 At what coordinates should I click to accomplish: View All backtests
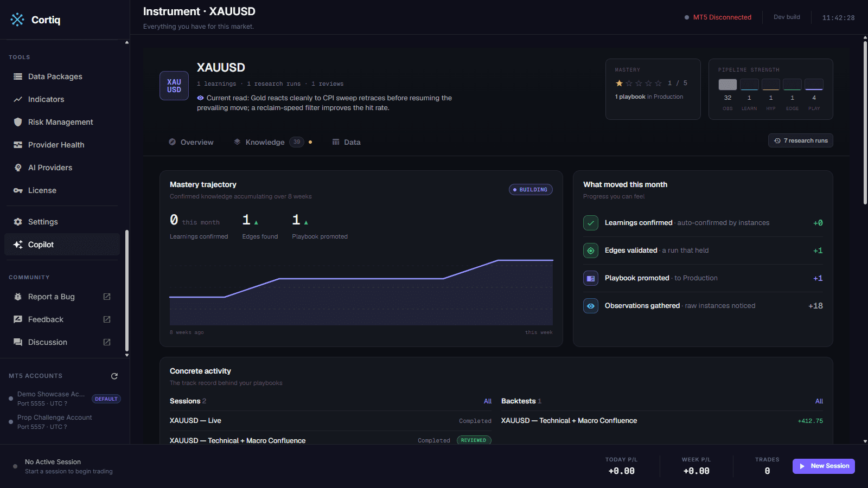(819, 401)
